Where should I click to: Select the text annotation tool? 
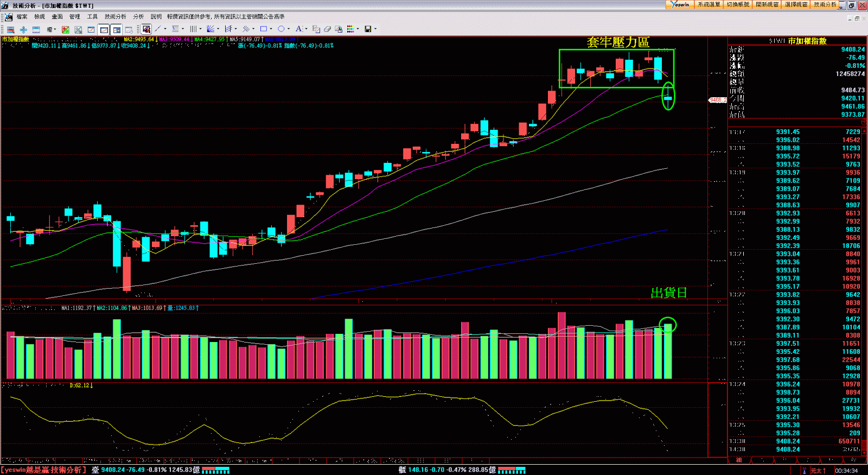click(299, 29)
